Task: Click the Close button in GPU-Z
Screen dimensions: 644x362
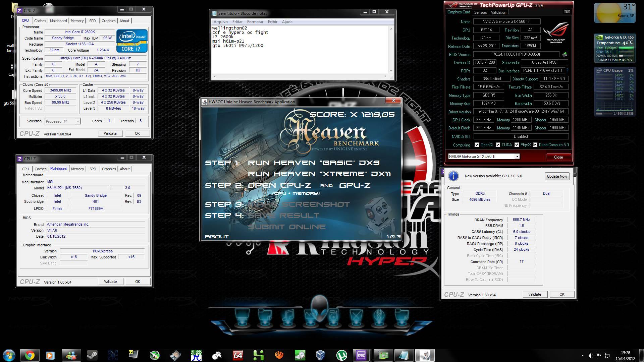Action: (x=558, y=157)
